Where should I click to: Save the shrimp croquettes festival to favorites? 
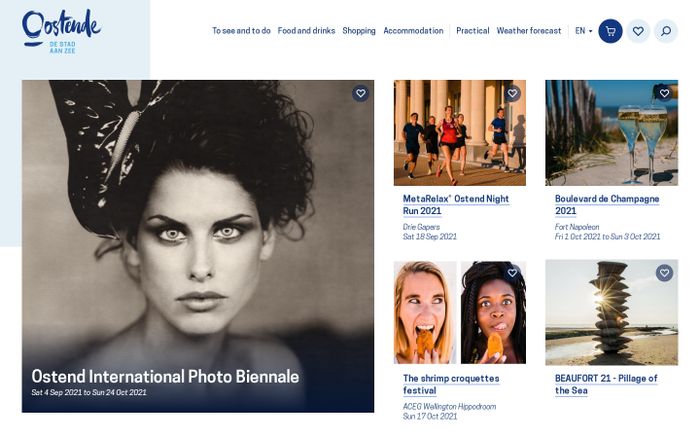512,273
